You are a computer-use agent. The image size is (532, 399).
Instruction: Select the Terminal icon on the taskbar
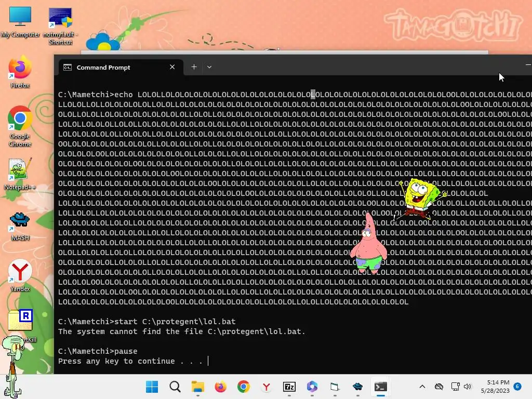[x=380, y=387]
